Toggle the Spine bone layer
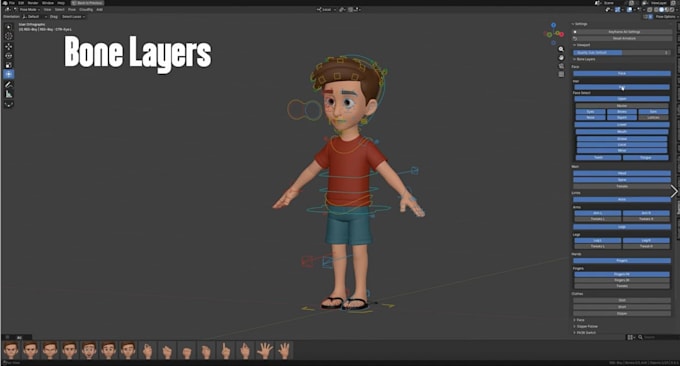Image resolution: width=680 pixels, height=366 pixels. pos(622,180)
